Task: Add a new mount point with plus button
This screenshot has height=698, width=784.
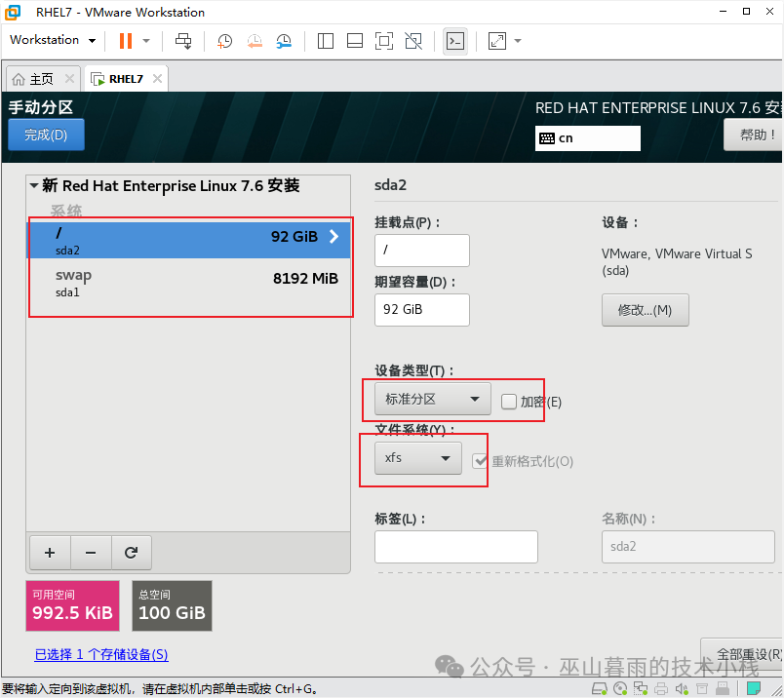Action: pyautogui.click(x=50, y=553)
